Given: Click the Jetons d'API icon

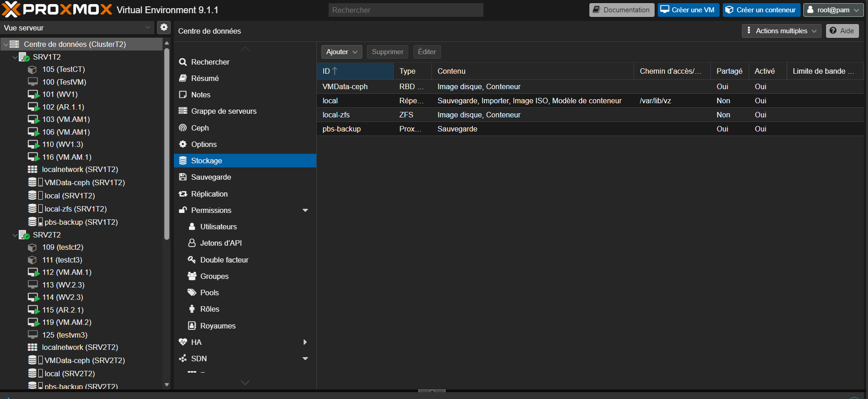Looking at the screenshot, I should tap(192, 243).
